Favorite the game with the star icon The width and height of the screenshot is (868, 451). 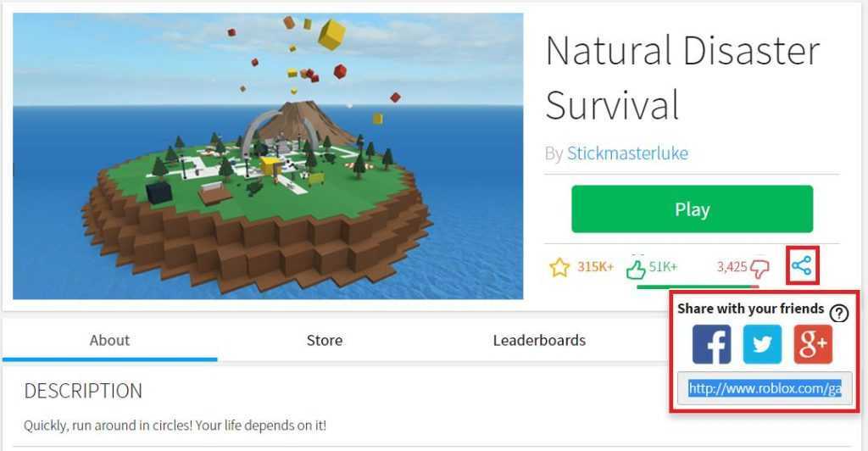(x=559, y=267)
